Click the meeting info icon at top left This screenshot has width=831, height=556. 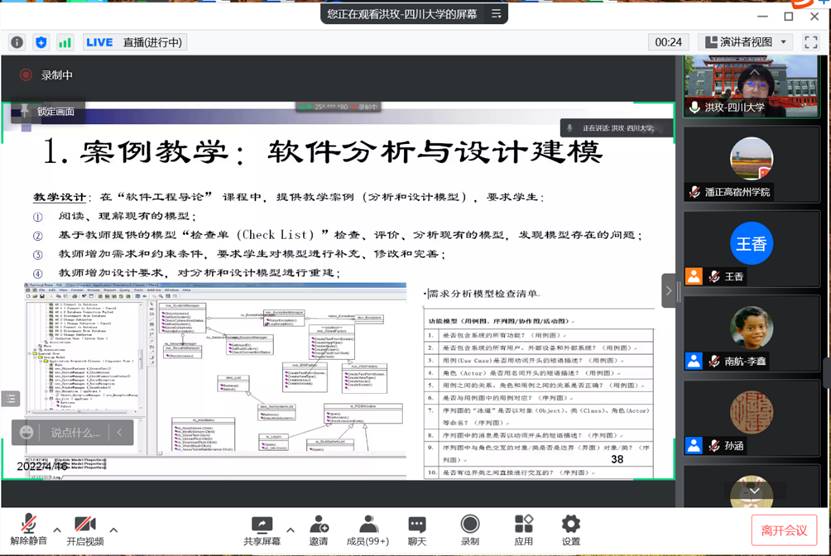coord(17,42)
